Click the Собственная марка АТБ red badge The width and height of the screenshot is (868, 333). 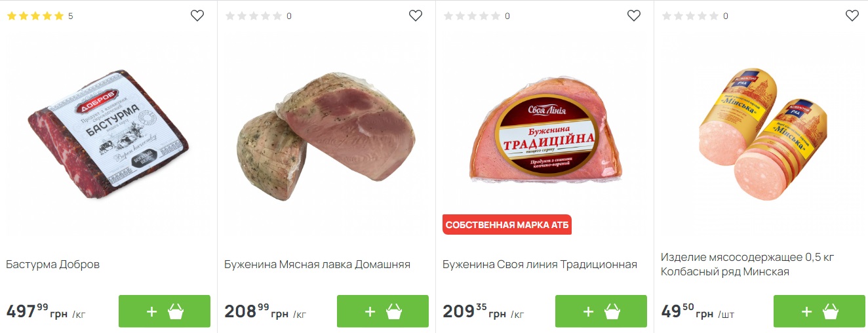click(x=507, y=225)
